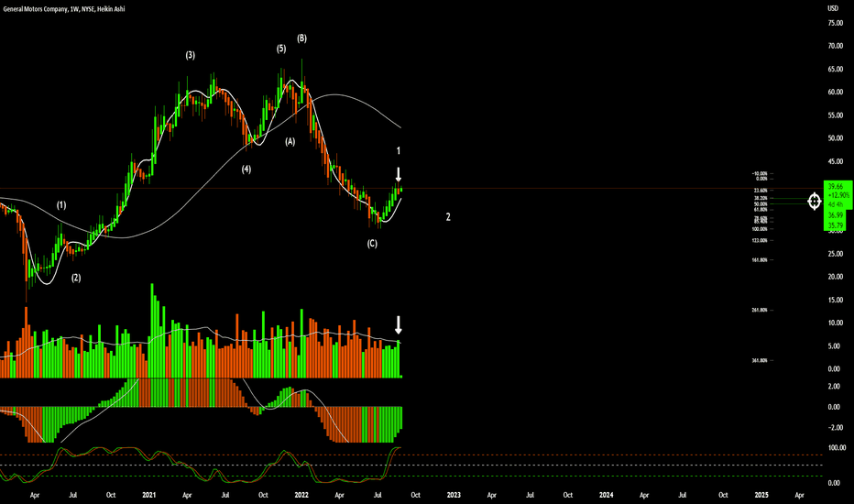This screenshot has height=504, width=854.
Task: Click the 2023 time axis label
Action: coord(454,495)
